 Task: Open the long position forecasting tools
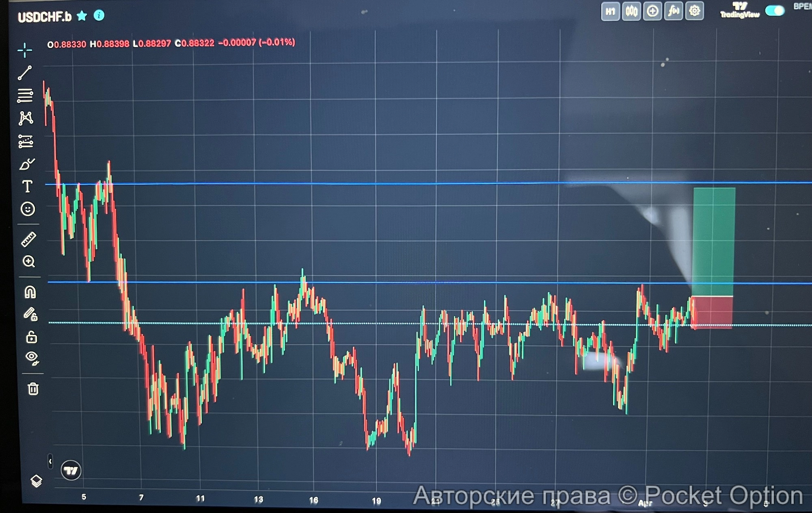26,141
